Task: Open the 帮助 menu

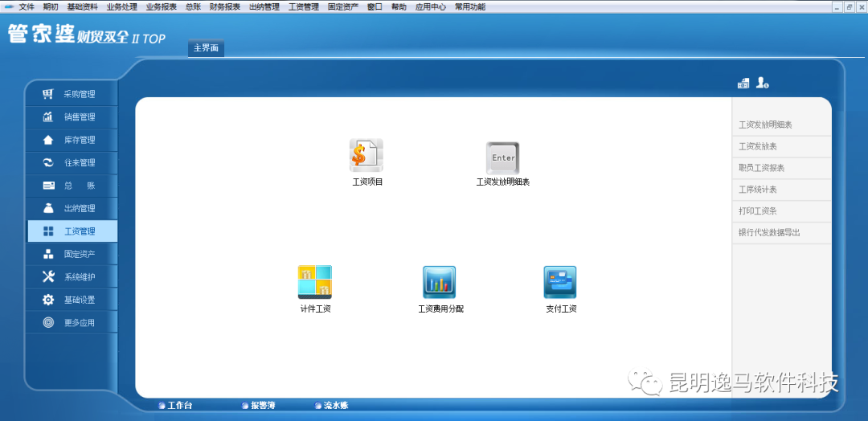Action: (x=399, y=7)
